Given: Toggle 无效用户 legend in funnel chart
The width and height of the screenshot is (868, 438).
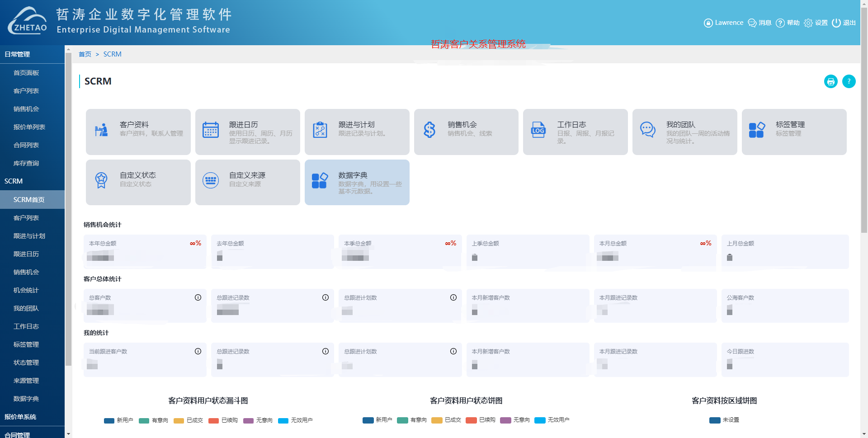Looking at the screenshot, I should click(x=296, y=420).
